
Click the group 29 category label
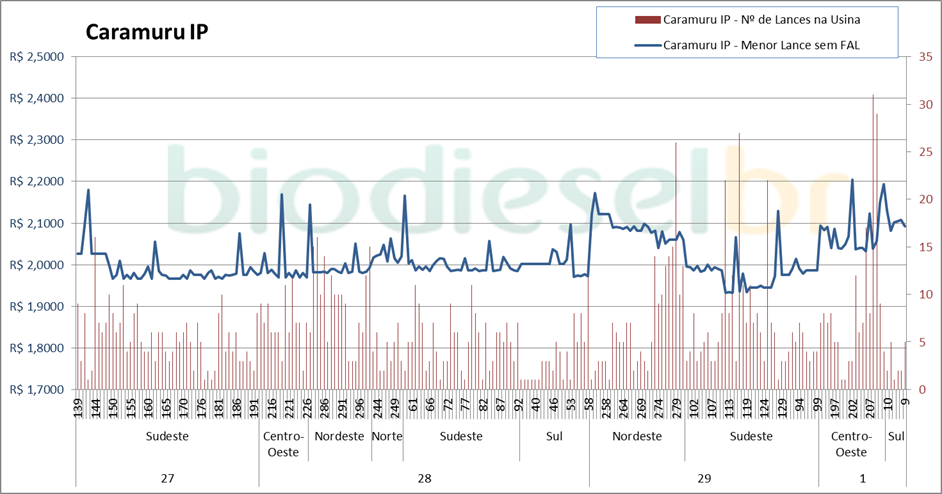click(703, 478)
